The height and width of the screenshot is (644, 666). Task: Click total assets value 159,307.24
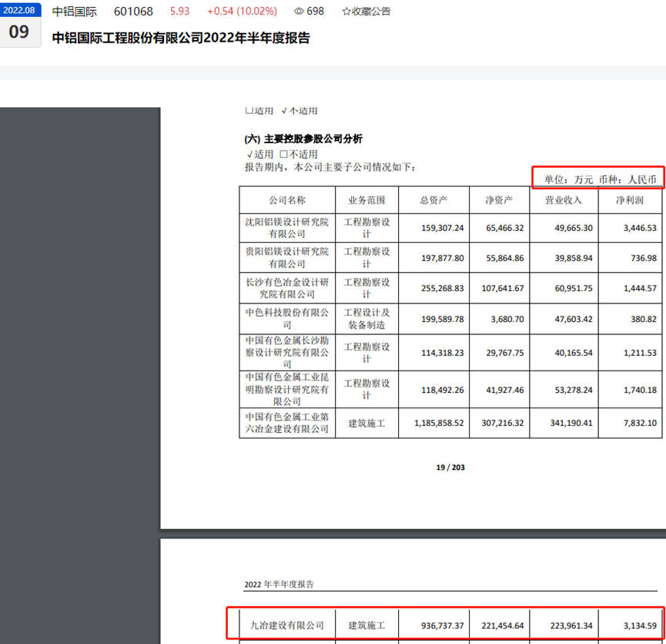(442, 228)
